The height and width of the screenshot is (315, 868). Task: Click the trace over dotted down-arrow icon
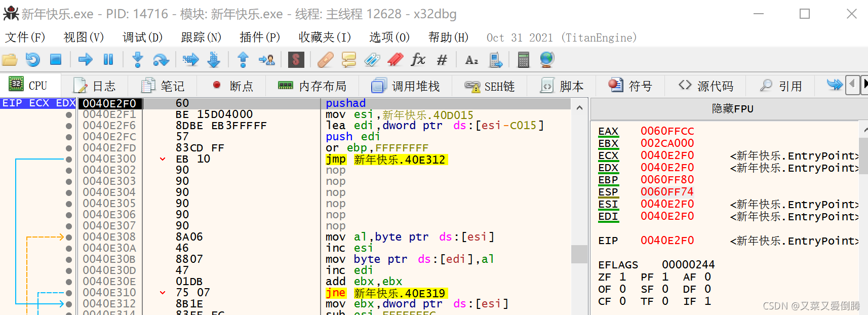[214, 60]
